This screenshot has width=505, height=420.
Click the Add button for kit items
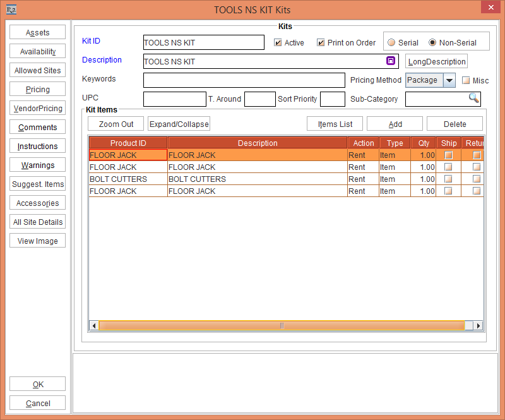(395, 124)
